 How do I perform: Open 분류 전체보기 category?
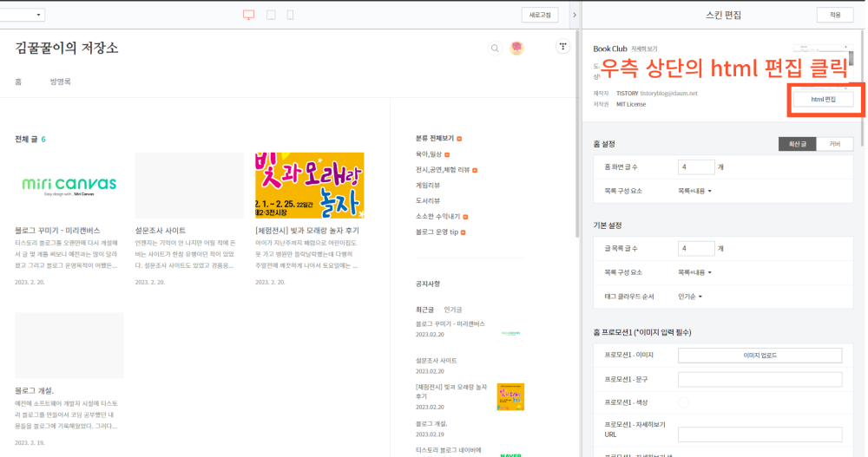click(x=435, y=139)
